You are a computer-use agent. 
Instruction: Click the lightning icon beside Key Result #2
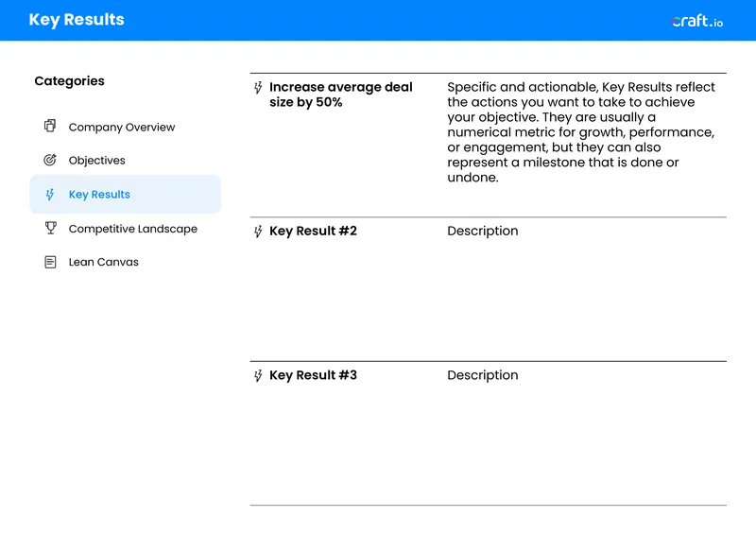pyautogui.click(x=258, y=232)
